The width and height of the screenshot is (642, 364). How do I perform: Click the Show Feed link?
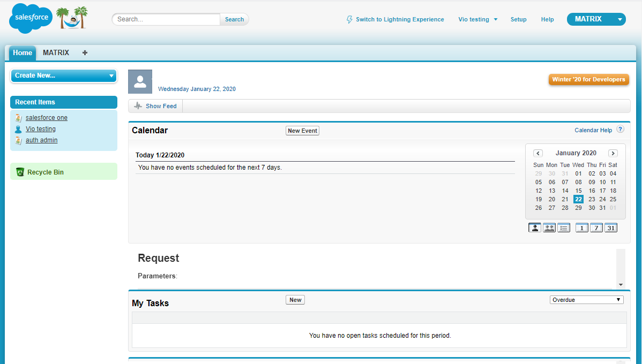(161, 106)
